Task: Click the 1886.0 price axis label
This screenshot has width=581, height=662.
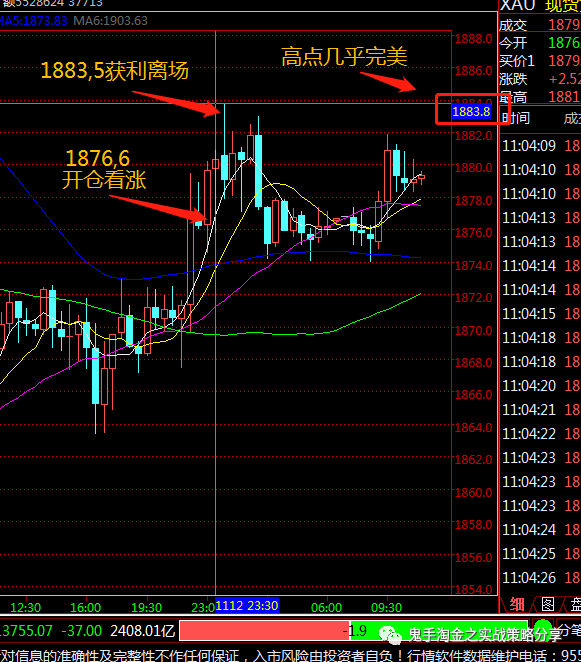Action: (x=473, y=71)
